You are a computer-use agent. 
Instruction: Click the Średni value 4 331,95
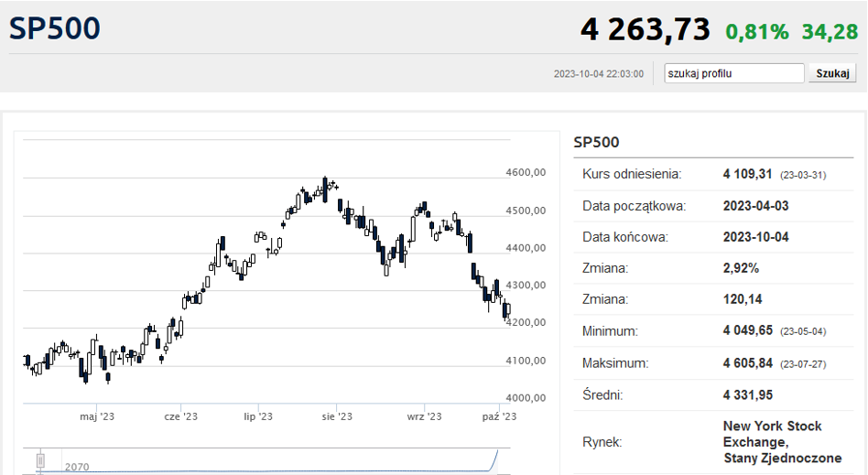pos(749,394)
